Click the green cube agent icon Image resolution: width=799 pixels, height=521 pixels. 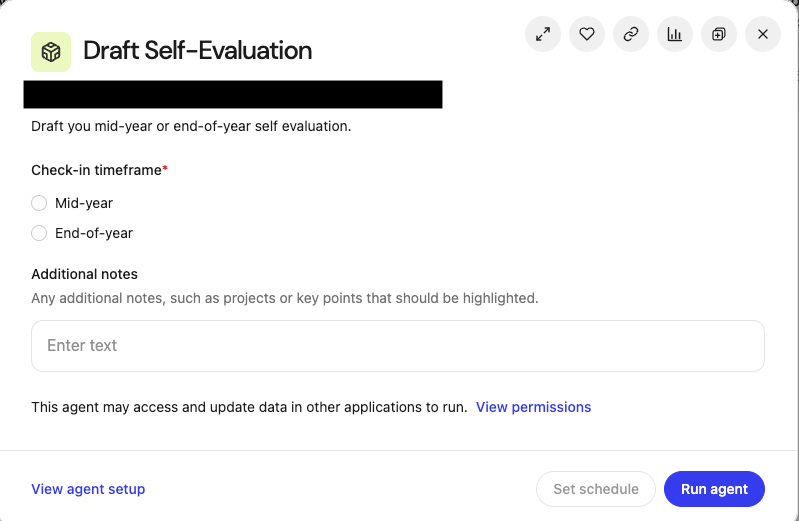click(x=51, y=52)
